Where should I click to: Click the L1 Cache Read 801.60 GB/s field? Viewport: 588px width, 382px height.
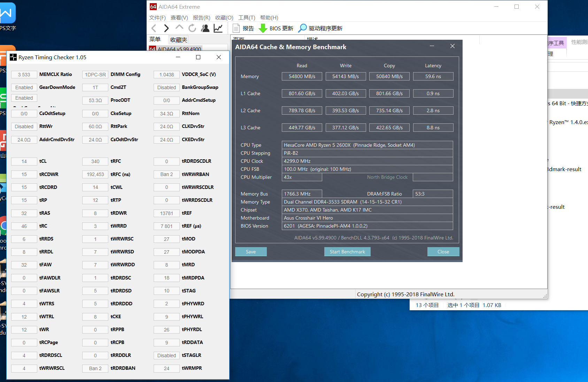302,93
